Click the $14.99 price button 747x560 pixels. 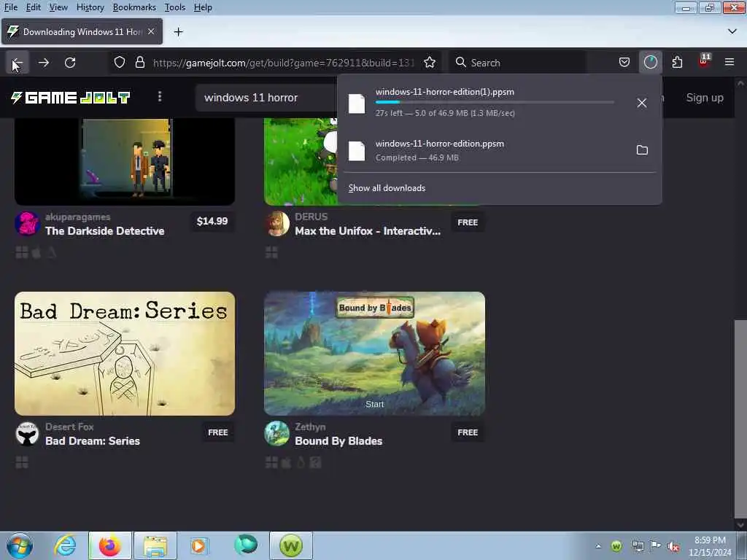[x=212, y=221]
